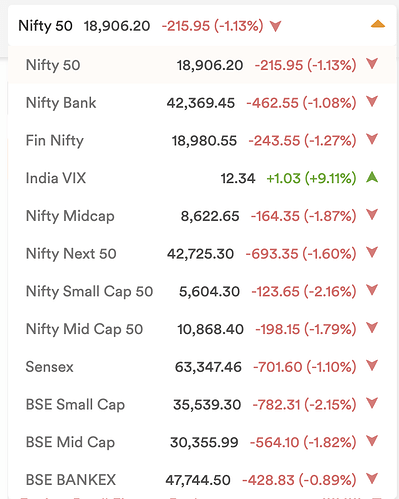
Task: Click the red down arrow in the header
Action: tap(276, 26)
